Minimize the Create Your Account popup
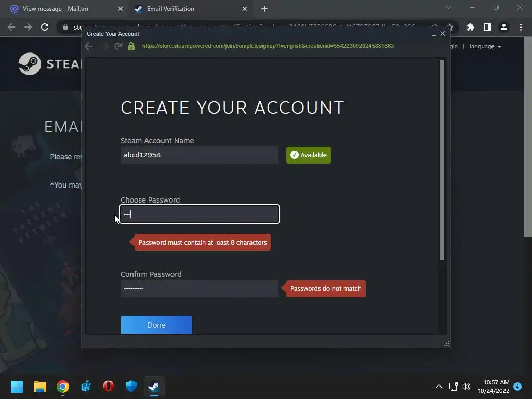The image size is (532, 399). pos(434,34)
